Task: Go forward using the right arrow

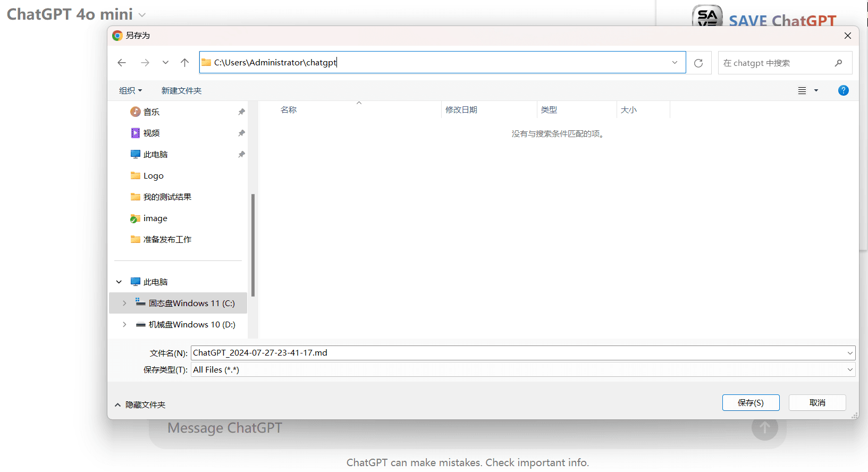Action: click(145, 63)
